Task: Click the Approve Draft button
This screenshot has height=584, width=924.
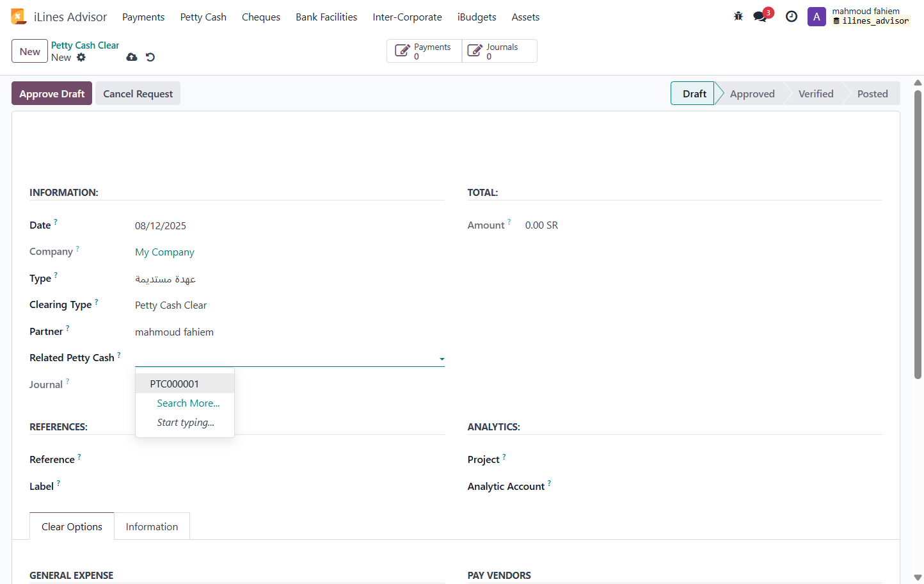Action: click(x=52, y=93)
